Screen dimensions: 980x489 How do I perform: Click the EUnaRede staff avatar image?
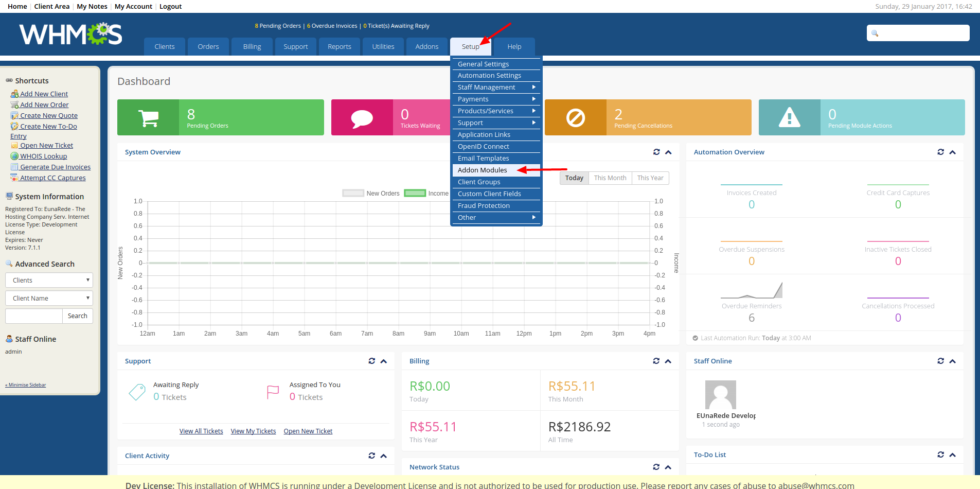coord(720,395)
